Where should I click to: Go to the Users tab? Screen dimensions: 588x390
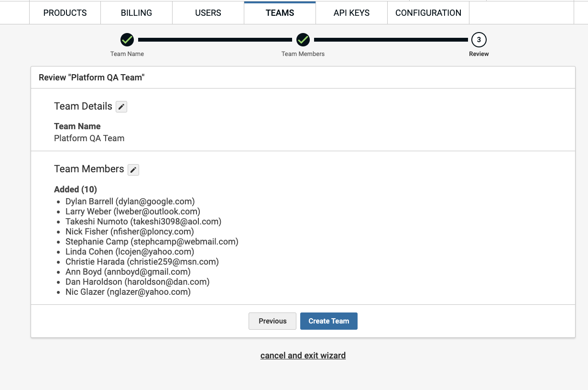point(208,13)
